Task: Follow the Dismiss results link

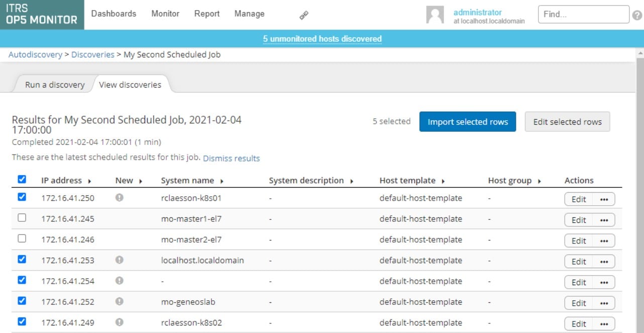Action: click(231, 158)
